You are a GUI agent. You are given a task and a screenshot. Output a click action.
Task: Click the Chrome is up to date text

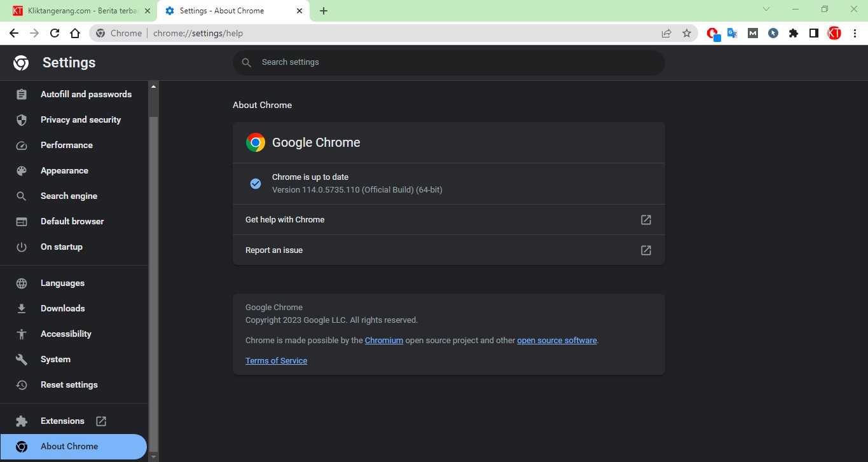point(310,177)
